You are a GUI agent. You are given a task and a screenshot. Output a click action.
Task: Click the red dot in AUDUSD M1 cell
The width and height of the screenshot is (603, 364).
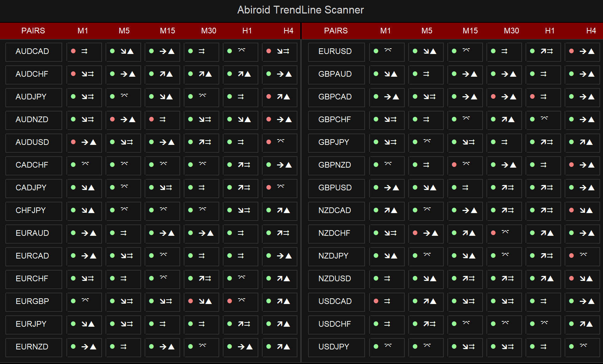tap(73, 142)
